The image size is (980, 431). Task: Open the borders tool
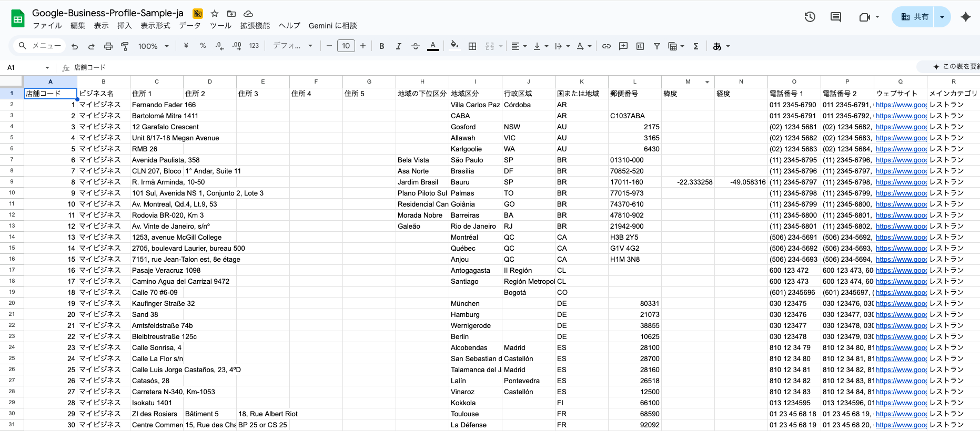(472, 46)
